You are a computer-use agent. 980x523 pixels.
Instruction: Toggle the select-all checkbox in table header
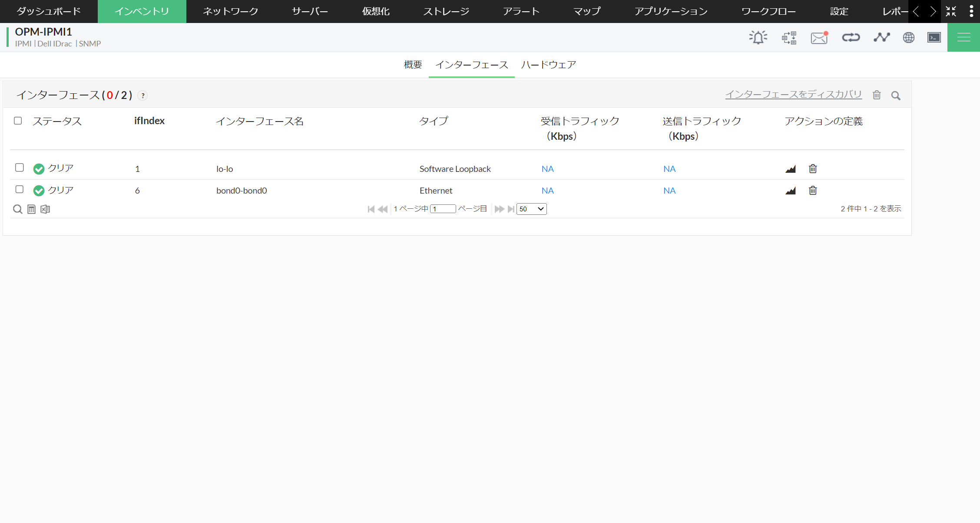point(18,121)
